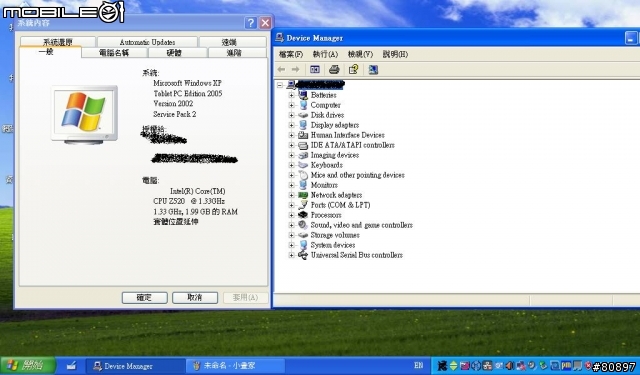This screenshot has width=640, height=375.
Task: Select the Disk drives category icon
Action: tap(303, 115)
